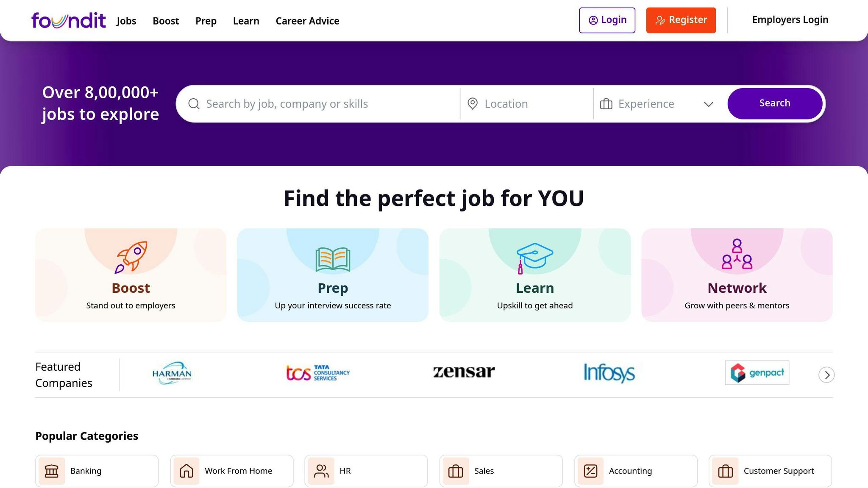The width and height of the screenshot is (868, 488).
Task: Click the Banking category building icon
Action: point(52,471)
